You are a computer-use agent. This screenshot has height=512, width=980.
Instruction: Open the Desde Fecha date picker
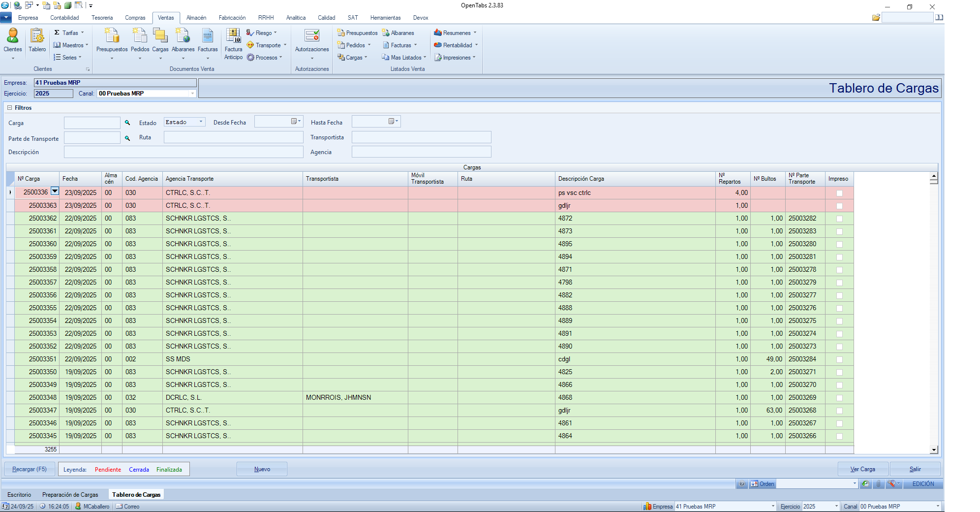[x=296, y=122]
